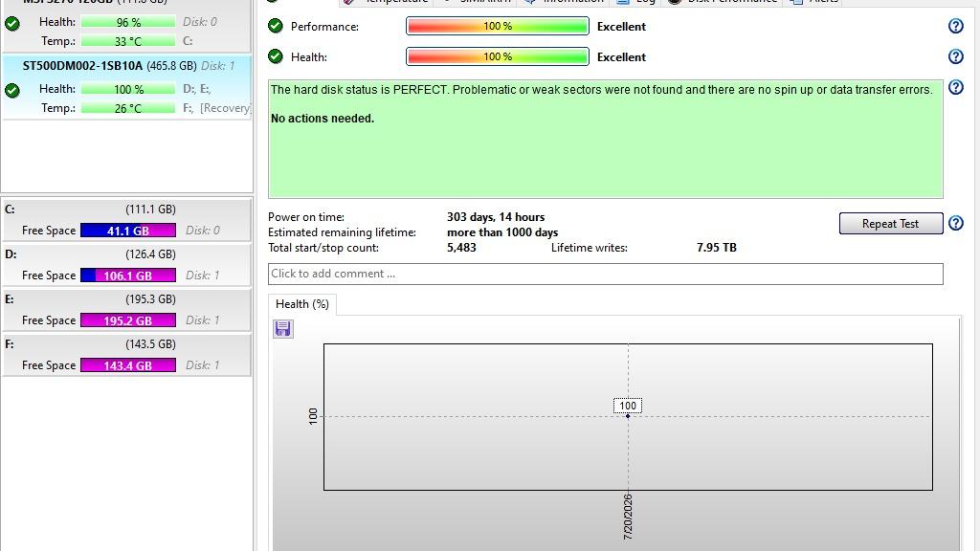The width and height of the screenshot is (980, 551).
Task: Click the 143.4 GB free space bar
Action: click(x=128, y=365)
